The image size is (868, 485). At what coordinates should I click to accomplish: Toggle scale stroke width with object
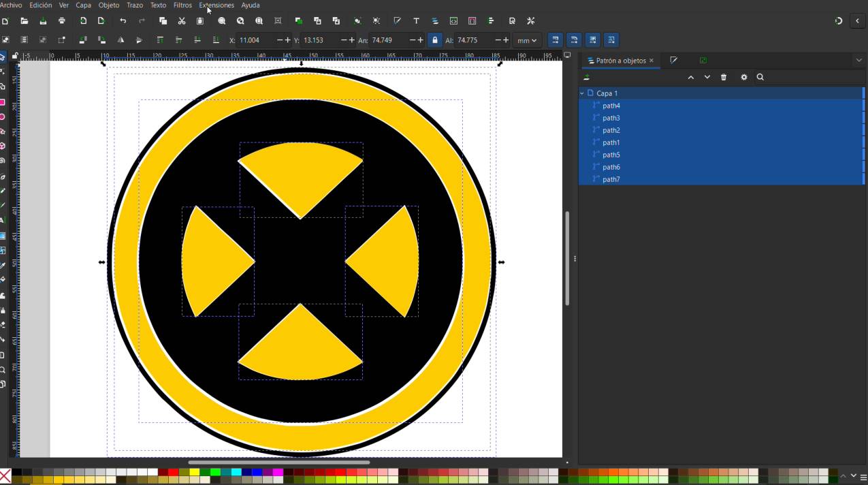point(556,40)
